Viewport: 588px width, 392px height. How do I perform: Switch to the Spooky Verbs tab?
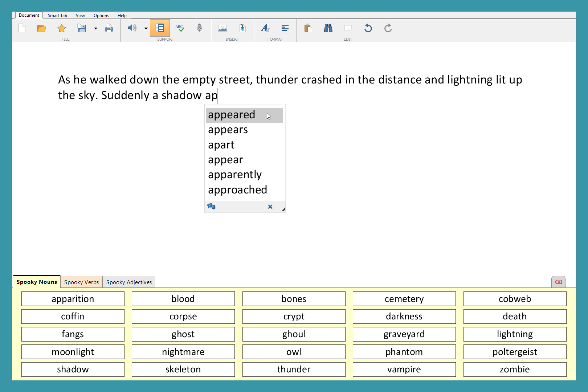81,282
